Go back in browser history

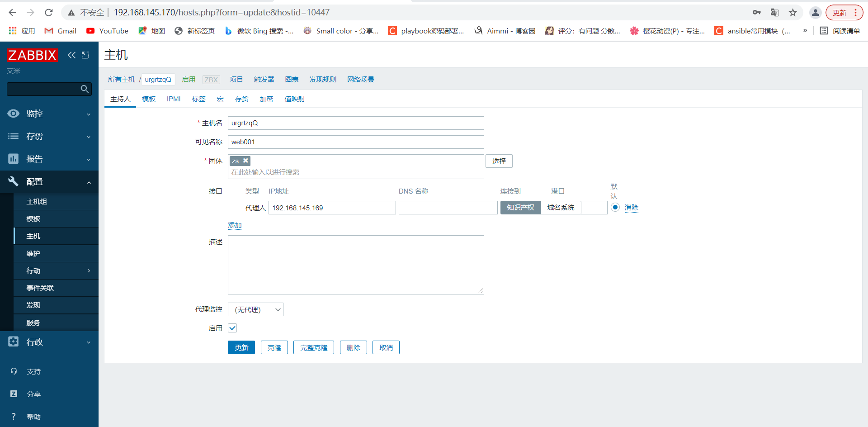tap(13, 13)
